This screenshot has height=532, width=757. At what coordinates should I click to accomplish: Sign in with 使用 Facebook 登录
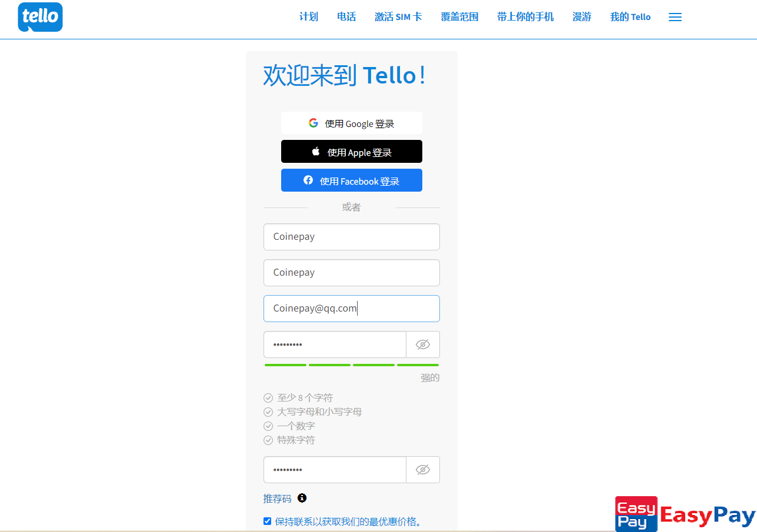pos(352,180)
